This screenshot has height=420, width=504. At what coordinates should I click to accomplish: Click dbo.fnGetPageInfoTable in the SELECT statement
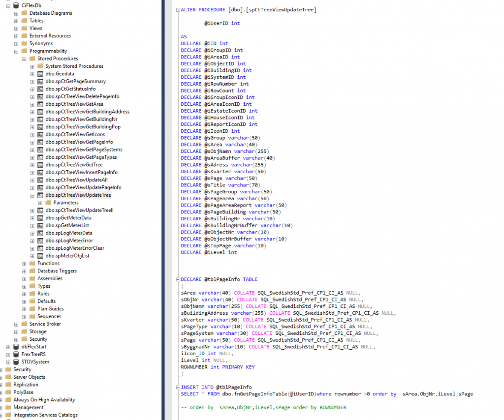click(254, 394)
